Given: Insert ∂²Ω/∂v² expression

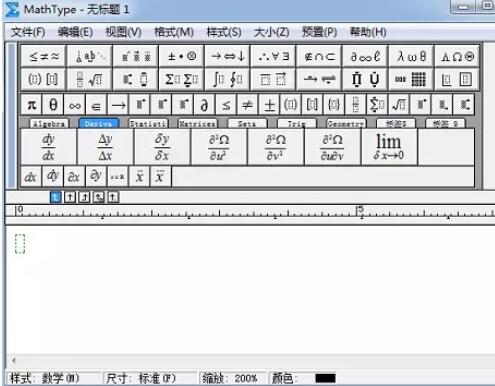Looking at the screenshot, I should (x=276, y=147).
